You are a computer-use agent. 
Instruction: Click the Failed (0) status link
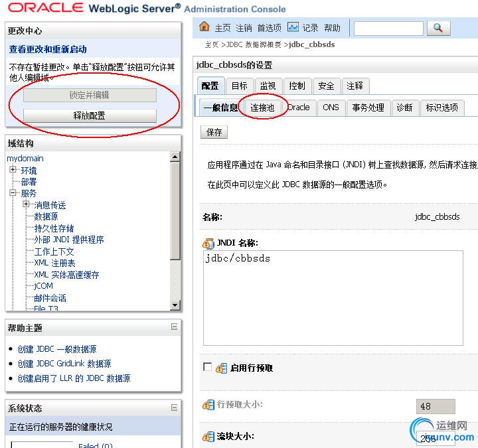[x=96, y=445]
